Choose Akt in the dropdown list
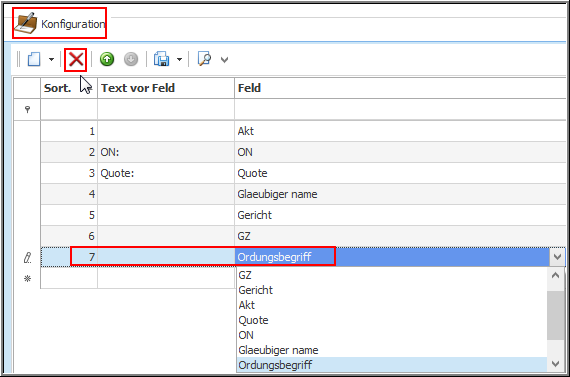The height and width of the screenshot is (377, 570). tap(392, 305)
